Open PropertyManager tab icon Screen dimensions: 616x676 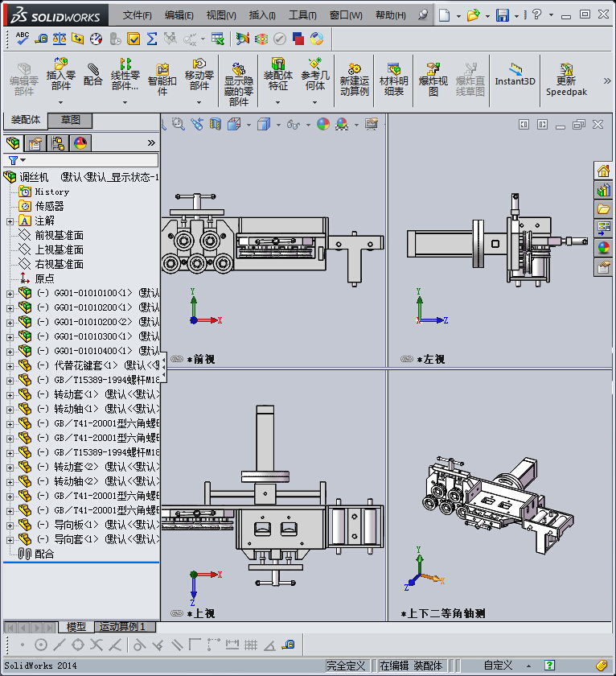35,142
